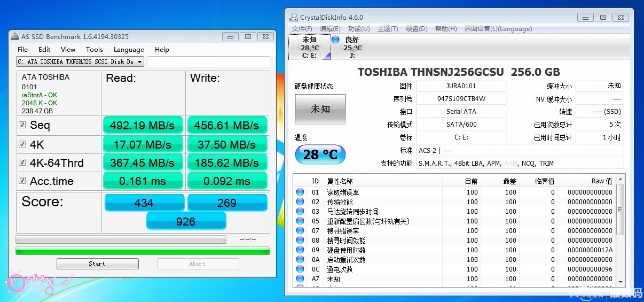Screen dimensions: 644x302
Task: Open 主题(T) menu in CrystalDiskInfo
Action: [x=388, y=29]
